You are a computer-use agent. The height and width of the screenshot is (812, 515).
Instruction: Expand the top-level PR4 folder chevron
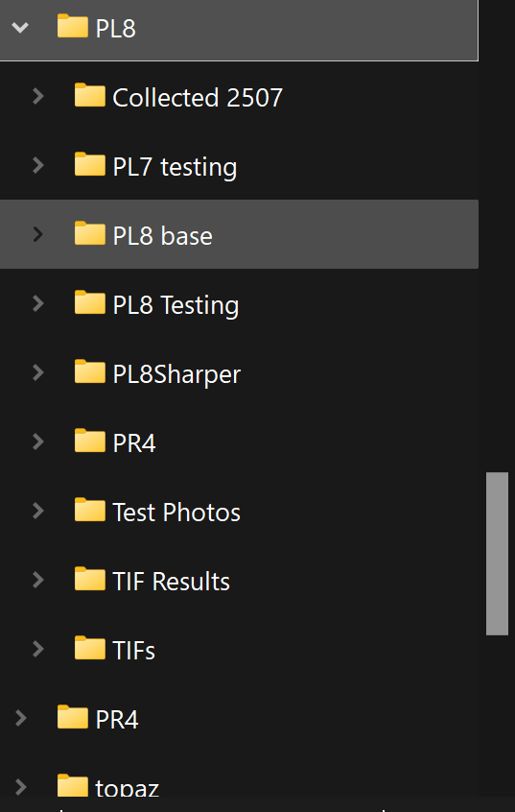click(x=21, y=718)
